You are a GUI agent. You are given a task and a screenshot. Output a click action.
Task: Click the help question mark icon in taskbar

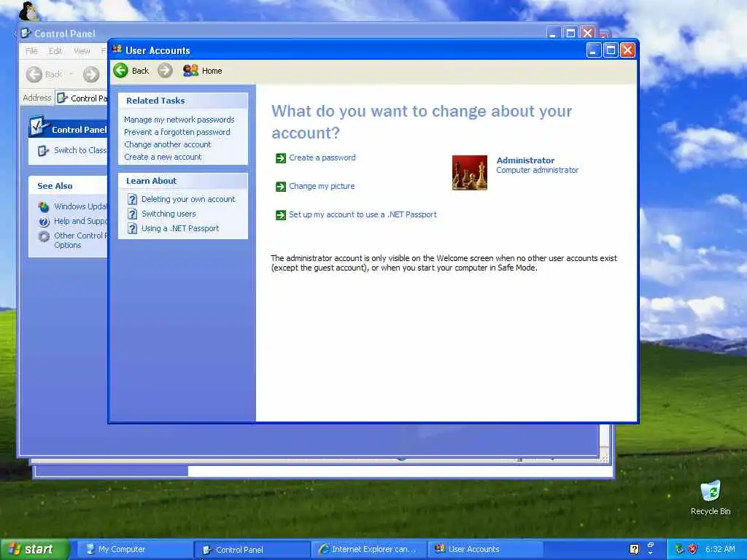click(634, 549)
